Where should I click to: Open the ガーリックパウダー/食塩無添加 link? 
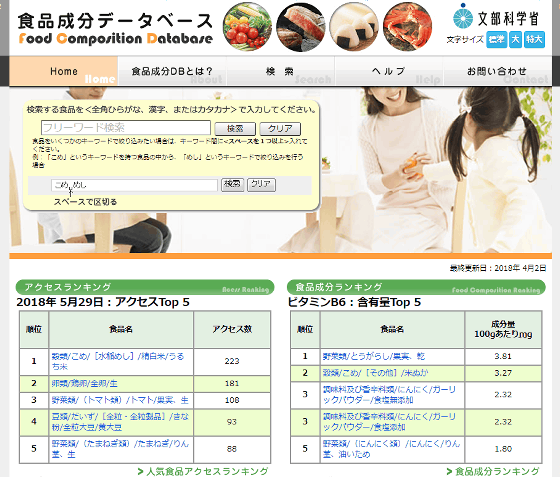[x=389, y=395]
